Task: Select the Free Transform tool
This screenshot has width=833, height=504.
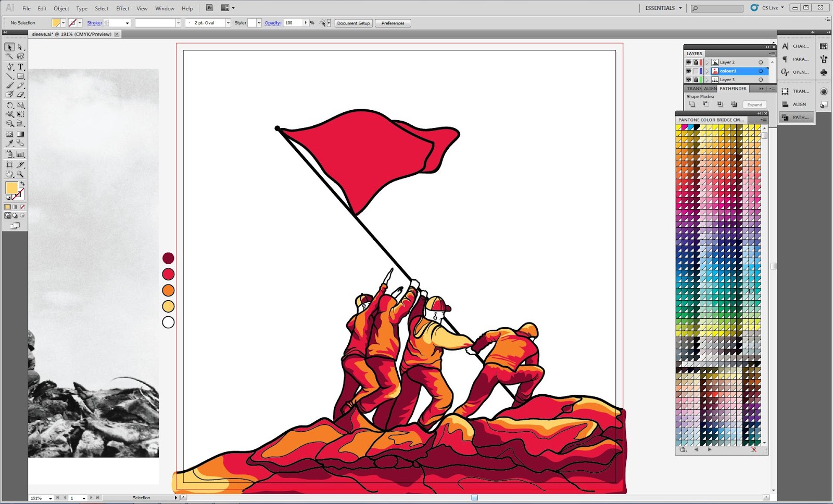Action: tap(20, 114)
